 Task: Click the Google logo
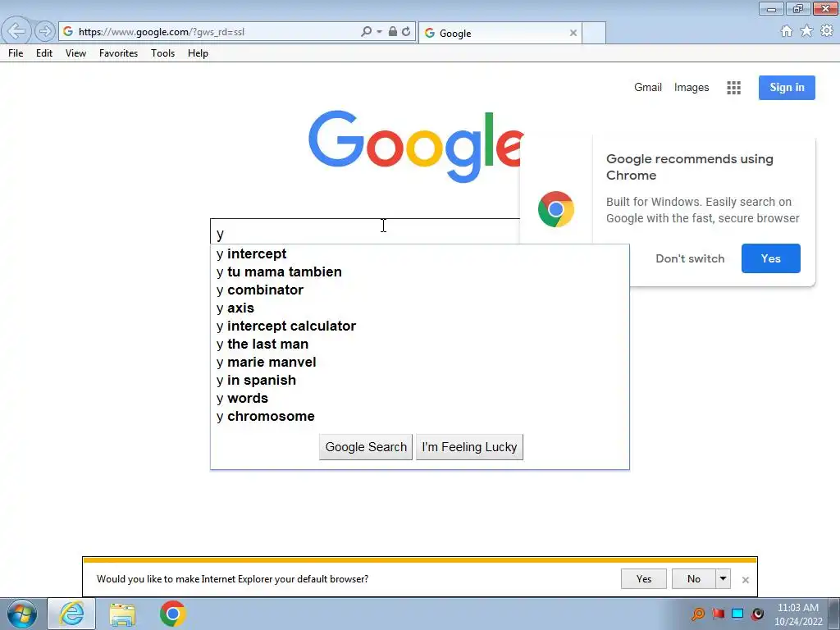pos(416,146)
